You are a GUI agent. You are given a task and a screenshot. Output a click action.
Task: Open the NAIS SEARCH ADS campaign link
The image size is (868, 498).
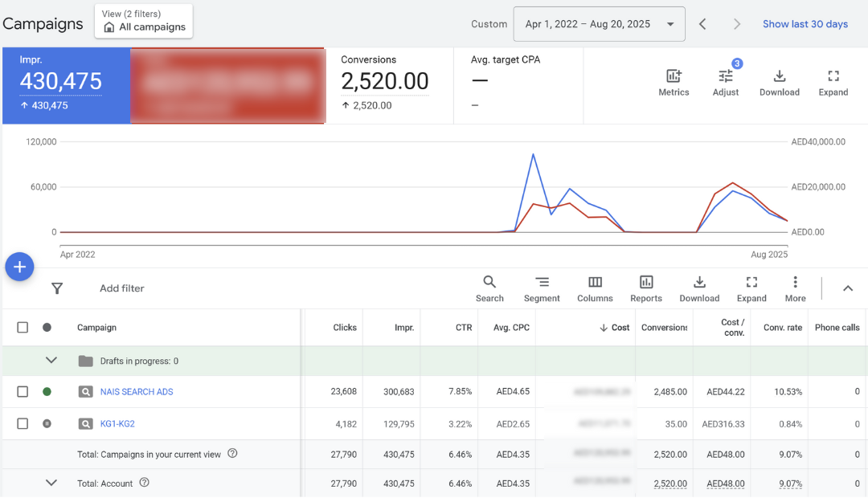click(137, 392)
